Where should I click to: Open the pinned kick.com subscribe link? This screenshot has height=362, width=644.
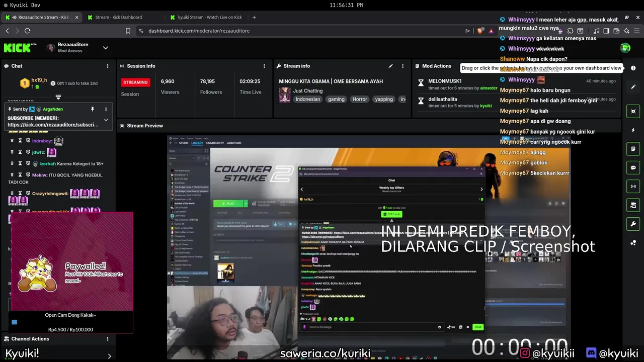pyautogui.click(x=53, y=125)
